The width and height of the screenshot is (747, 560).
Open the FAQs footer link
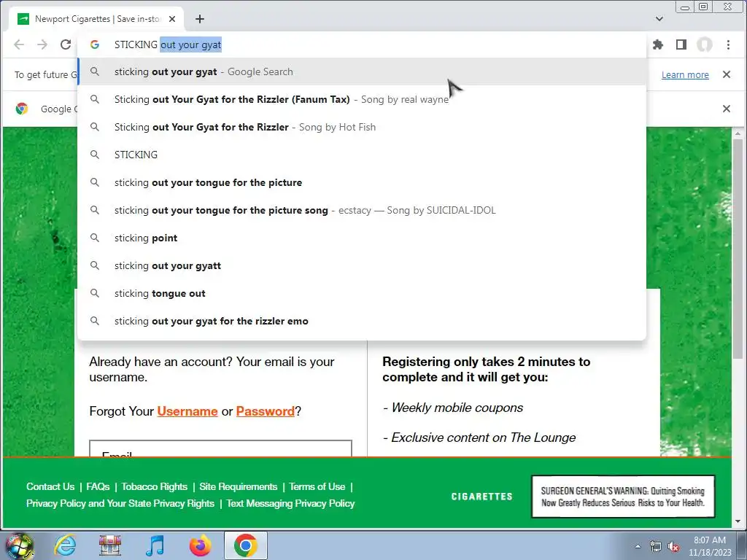pos(98,486)
